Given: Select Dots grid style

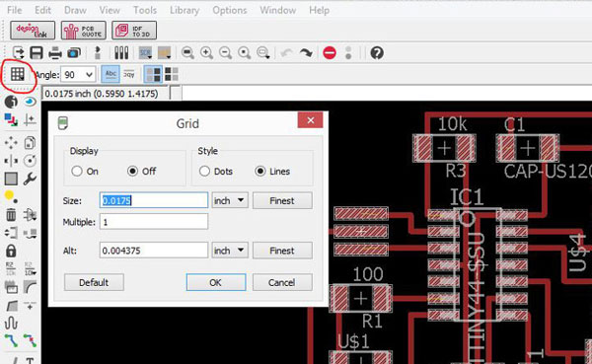Looking at the screenshot, I should 204,171.
